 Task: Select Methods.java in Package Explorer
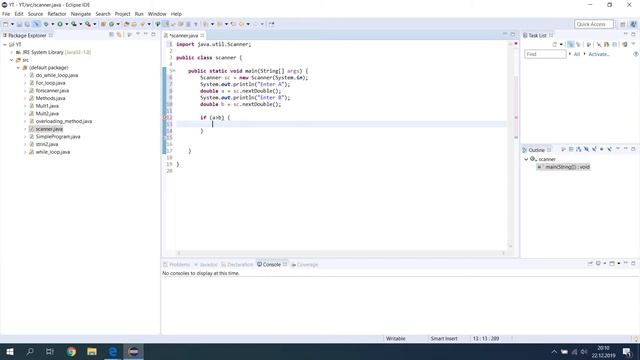(x=50, y=98)
